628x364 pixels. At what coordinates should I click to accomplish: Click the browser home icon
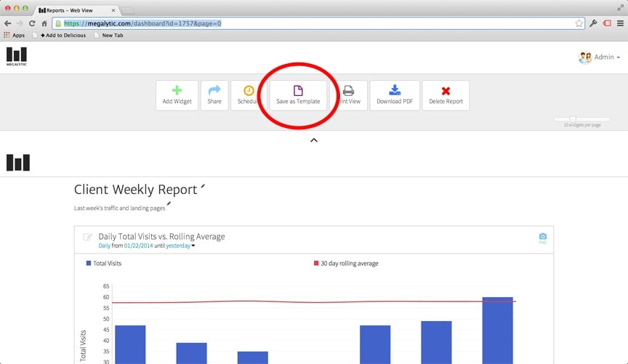(x=44, y=23)
